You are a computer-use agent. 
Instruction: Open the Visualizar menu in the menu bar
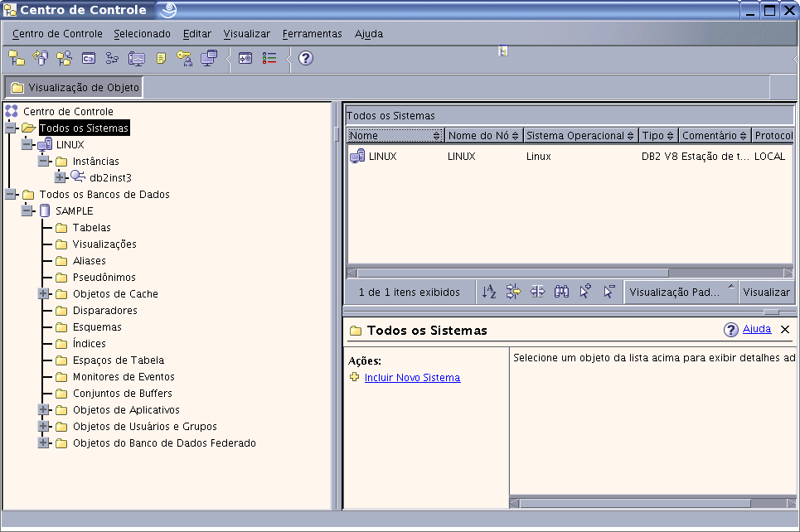(246, 34)
